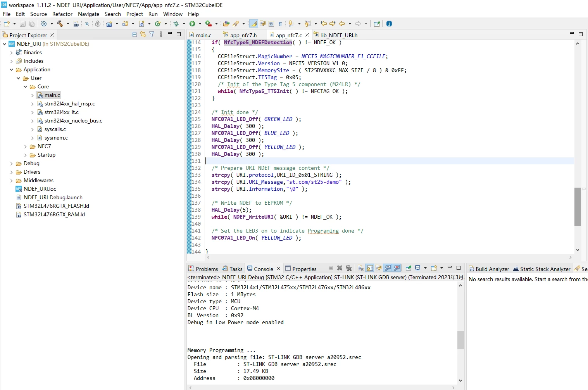Click Remove All Terminated Launches icon
Viewport: 588px width, 390px height.
pyautogui.click(x=349, y=268)
